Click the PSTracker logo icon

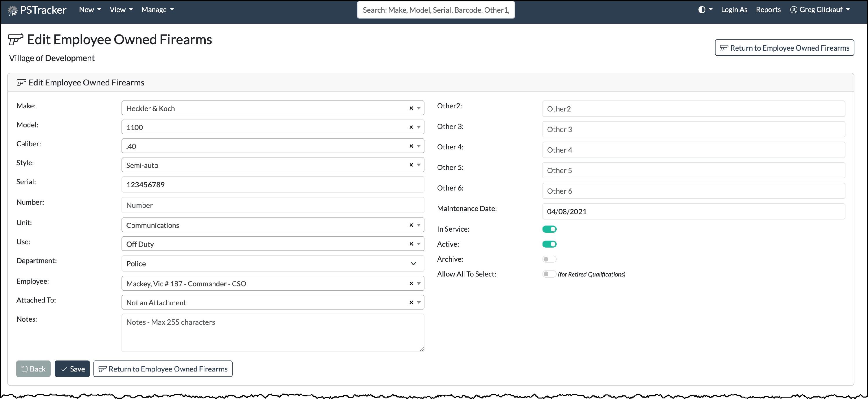pos(12,10)
